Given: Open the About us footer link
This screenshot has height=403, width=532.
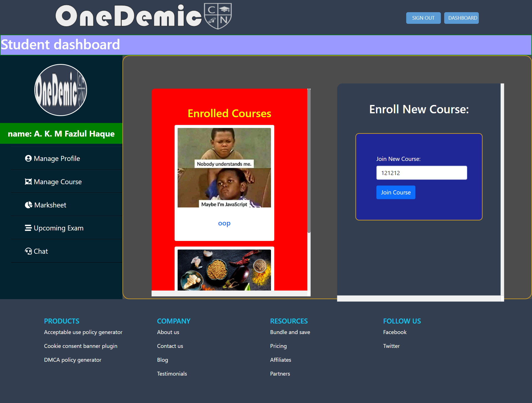Looking at the screenshot, I should [x=168, y=332].
